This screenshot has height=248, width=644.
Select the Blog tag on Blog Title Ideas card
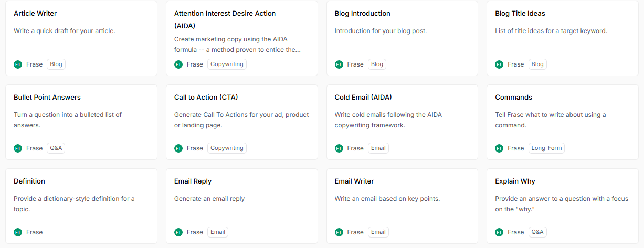point(537,64)
